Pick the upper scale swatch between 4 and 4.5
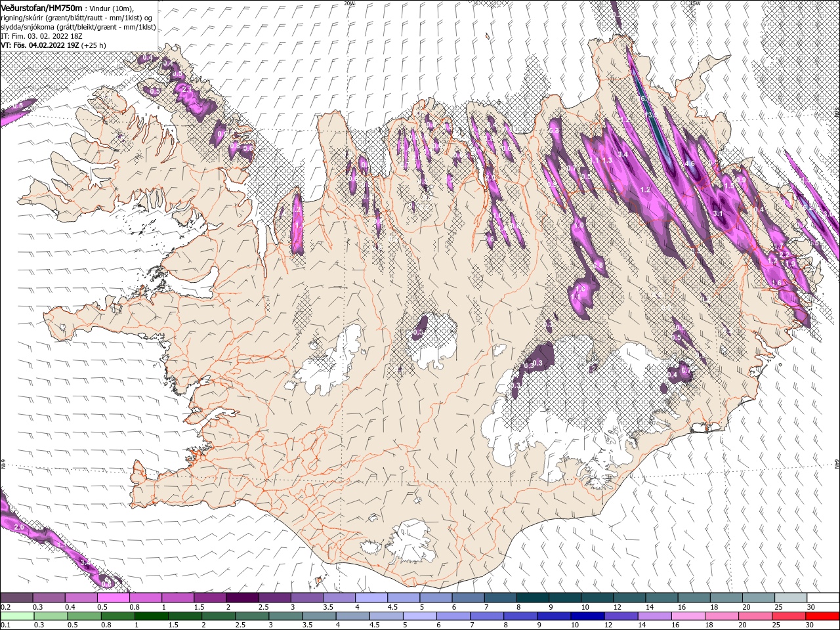The width and height of the screenshot is (840, 630). click(371, 597)
